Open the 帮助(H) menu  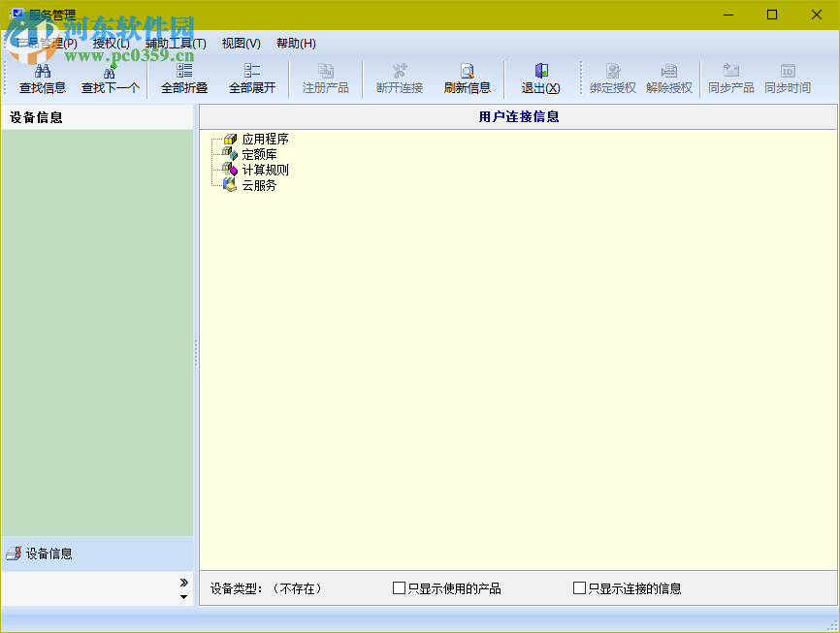point(296,44)
